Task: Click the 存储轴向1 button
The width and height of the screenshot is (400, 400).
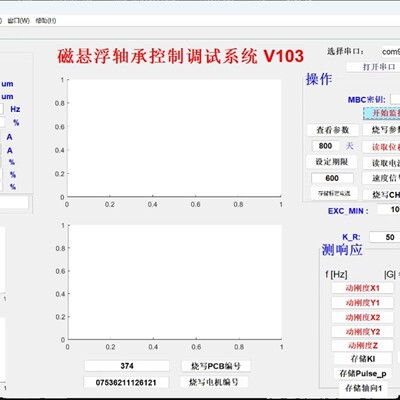Action: [363, 388]
